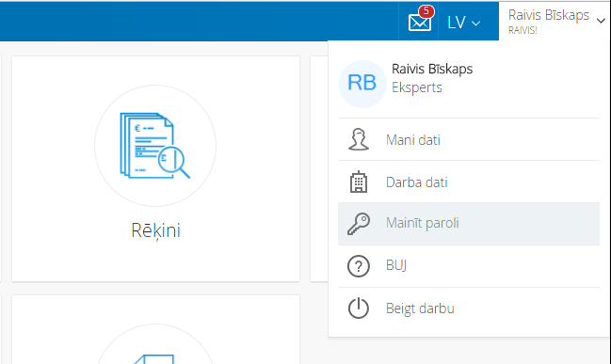Screen dimensions: 611x364
Task: Click the Eksperts role text
Action: tap(416, 87)
